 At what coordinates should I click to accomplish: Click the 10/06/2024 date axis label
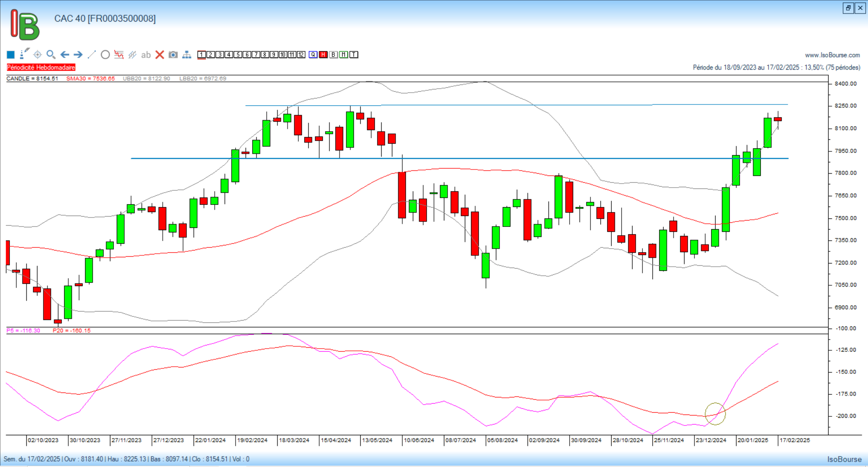419,440
